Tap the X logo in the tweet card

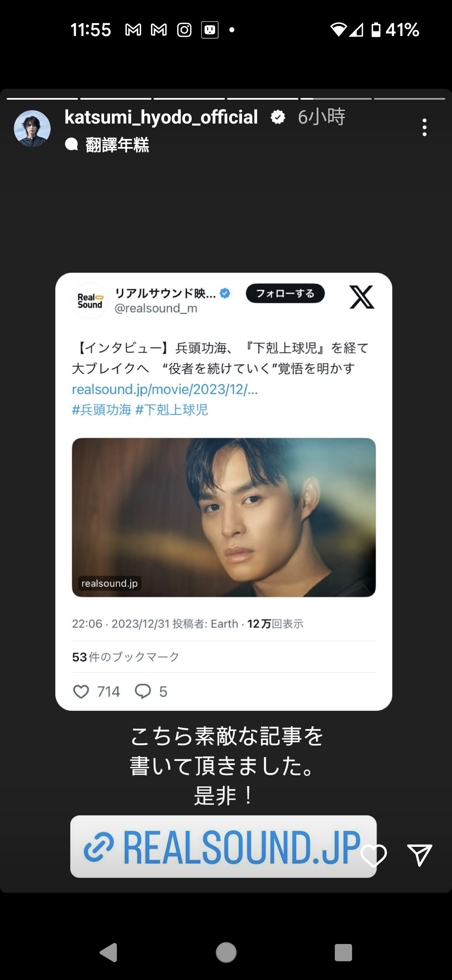(362, 297)
